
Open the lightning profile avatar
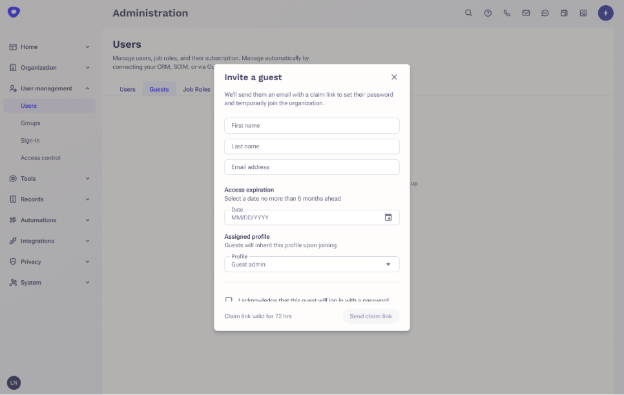[x=605, y=13]
